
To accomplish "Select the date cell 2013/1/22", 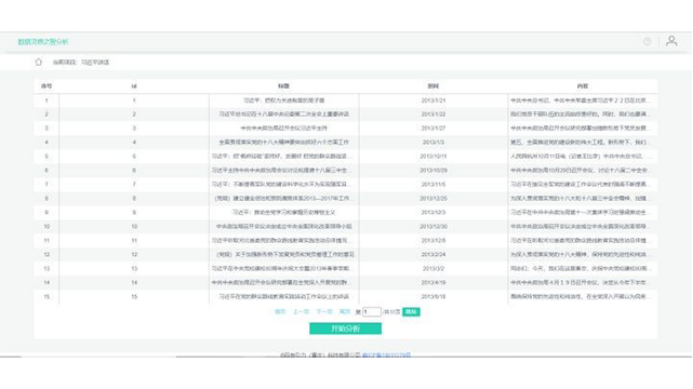I will coord(433,114).
